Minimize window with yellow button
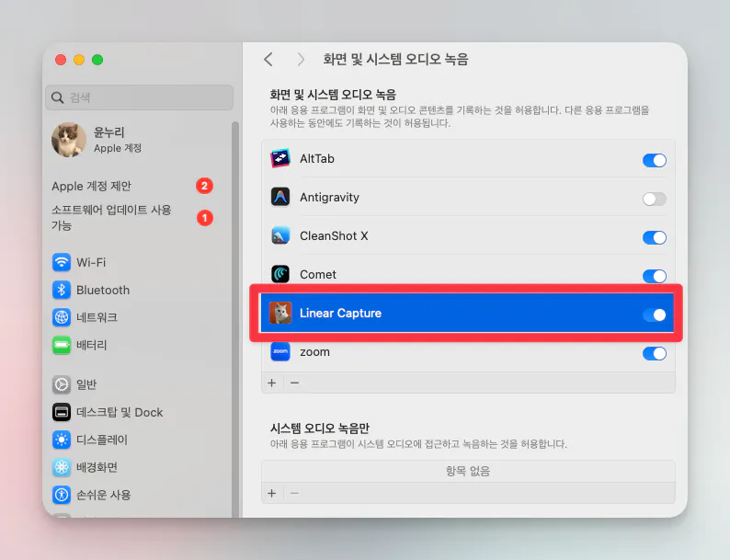730x560 pixels. click(79, 60)
